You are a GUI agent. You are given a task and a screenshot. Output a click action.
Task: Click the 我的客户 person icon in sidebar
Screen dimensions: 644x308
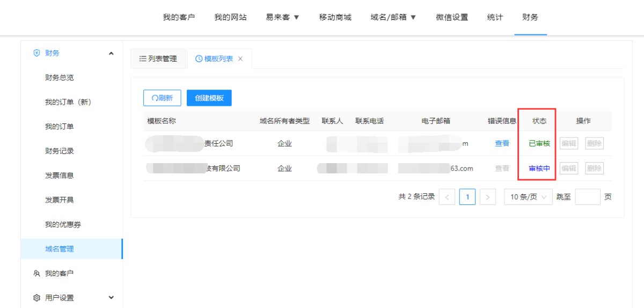[x=36, y=273]
